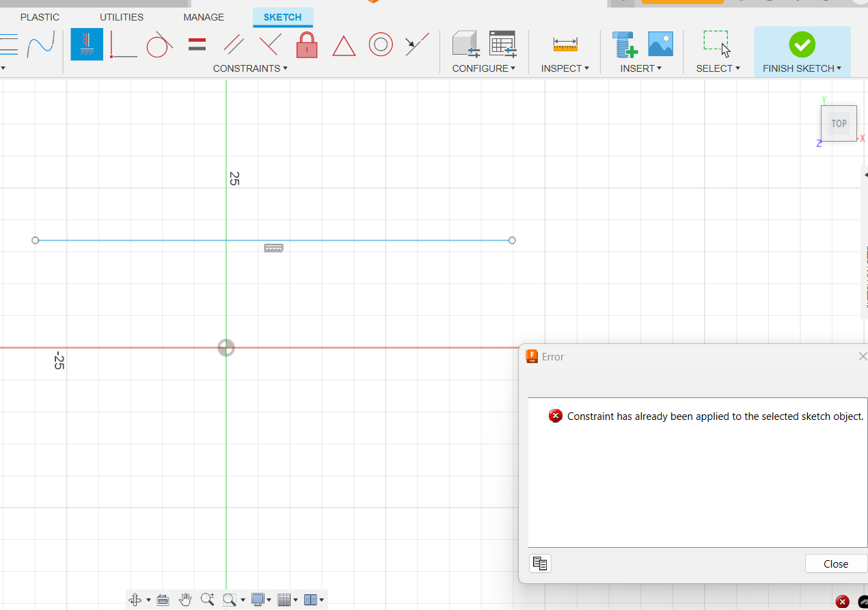Click the Close button in Error dialog
Viewport: 868px width, 610px height.
click(x=836, y=563)
